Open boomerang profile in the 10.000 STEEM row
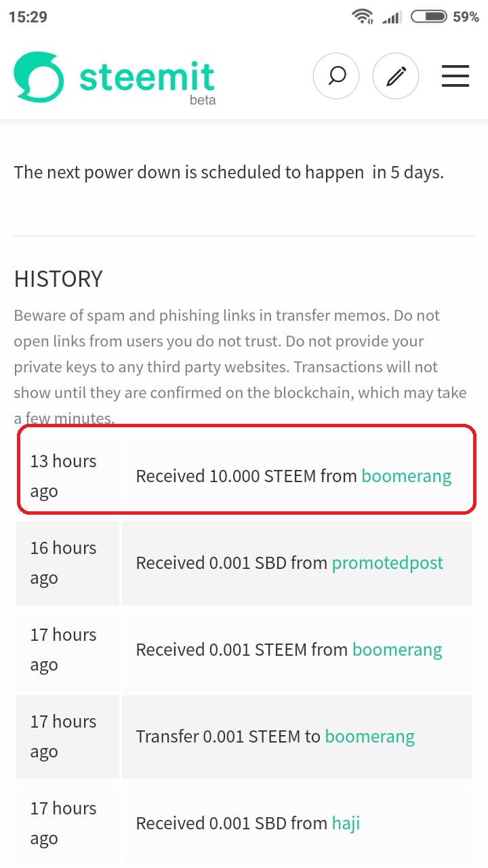Image resolution: width=488 pixels, height=868 pixels. 407,476
